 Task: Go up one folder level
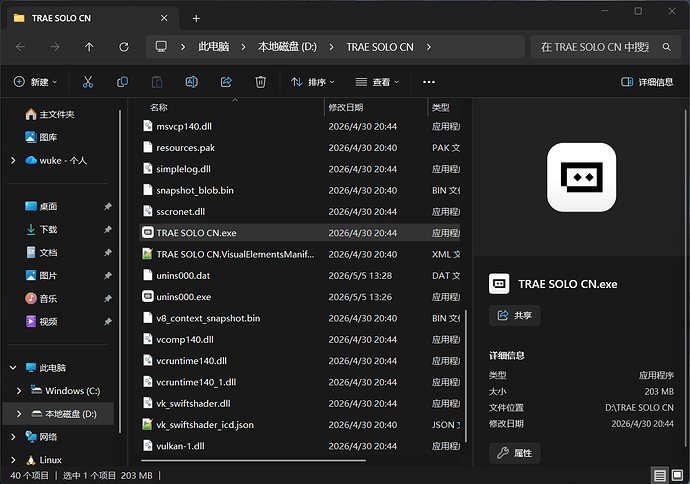click(x=89, y=47)
